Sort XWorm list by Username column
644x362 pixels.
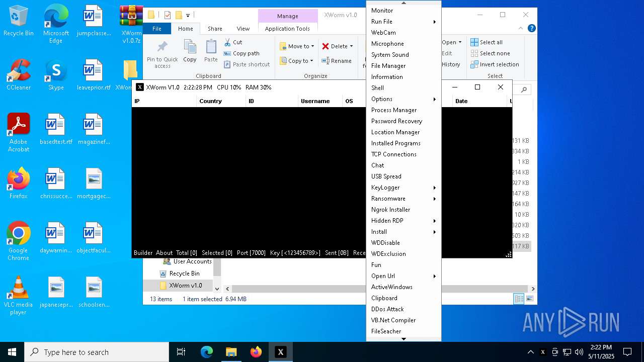[320, 101]
